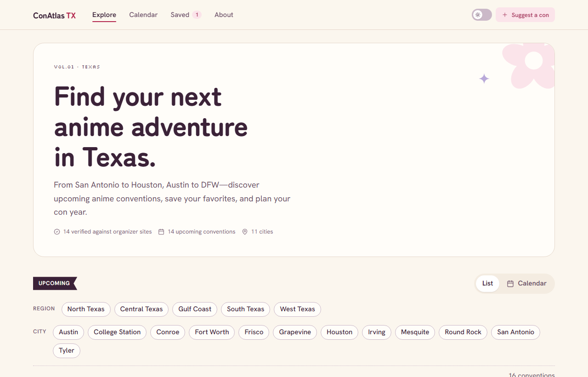Screen dimensions: 588x377
Task: Pick the Mesquite city filter
Action: click(x=415, y=332)
